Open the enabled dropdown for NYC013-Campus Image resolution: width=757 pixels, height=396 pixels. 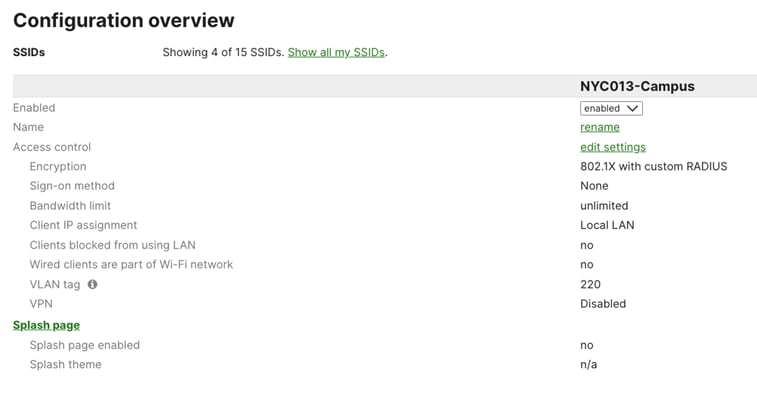[x=611, y=108]
